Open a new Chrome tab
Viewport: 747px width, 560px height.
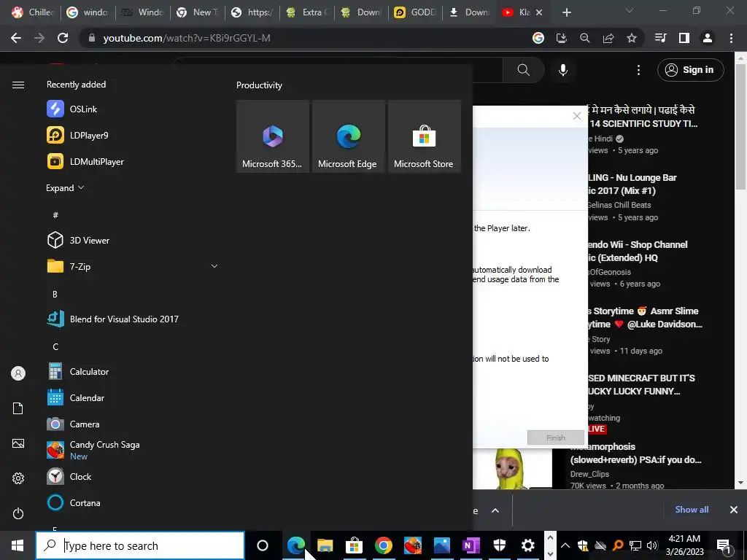coord(566,12)
